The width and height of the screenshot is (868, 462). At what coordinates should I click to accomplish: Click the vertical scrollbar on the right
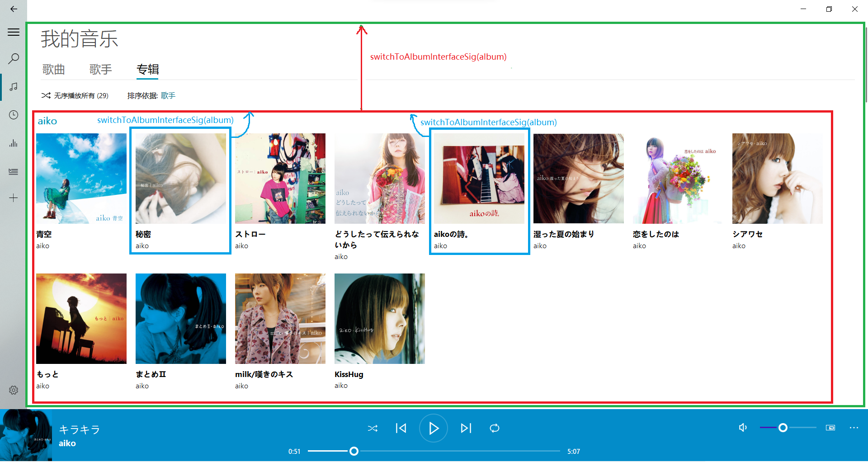click(866, 66)
